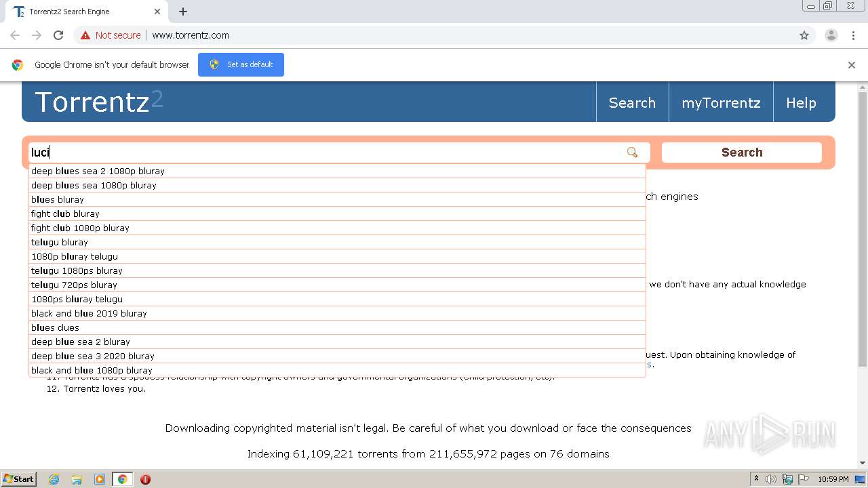Click the copyright warning sentence
This screenshot has height=488, width=868.
pyautogui.click(x=428, y=428)
